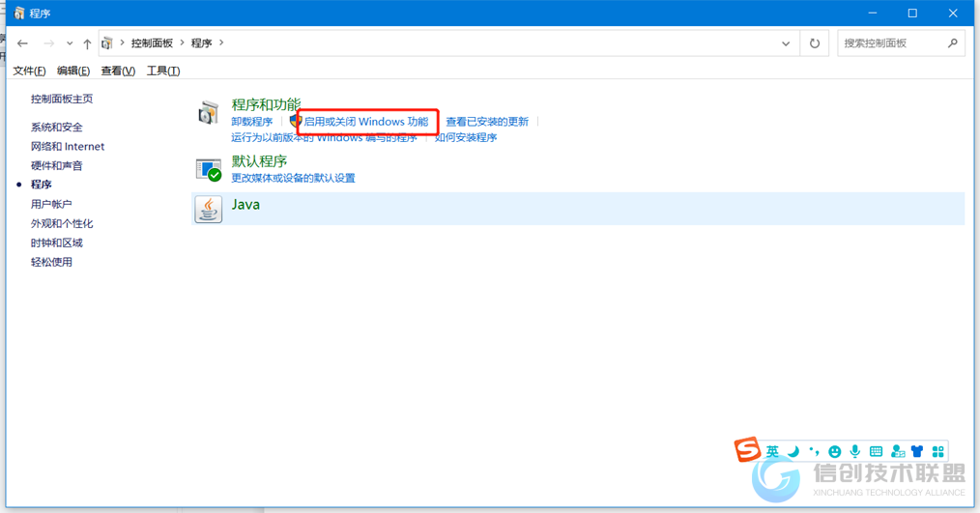Image resolution: width=980 pixels, height=513 pixels.
Task: Expand the chevron after 控制面板 breadcrumb
Action: (182, 43)
